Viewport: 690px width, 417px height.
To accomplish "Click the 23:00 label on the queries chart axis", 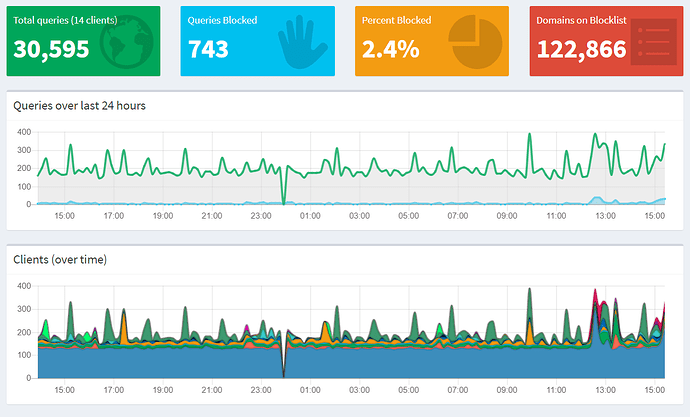I will click(260, 215).
